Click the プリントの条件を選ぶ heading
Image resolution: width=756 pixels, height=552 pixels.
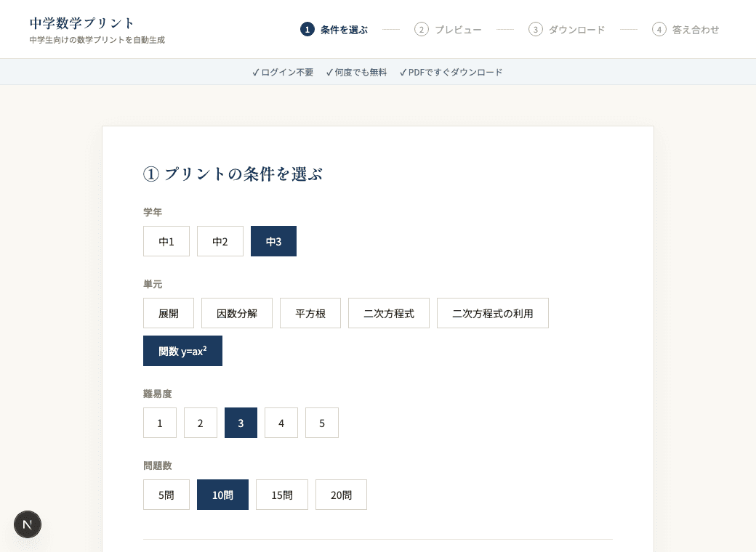tap(233, 174)
